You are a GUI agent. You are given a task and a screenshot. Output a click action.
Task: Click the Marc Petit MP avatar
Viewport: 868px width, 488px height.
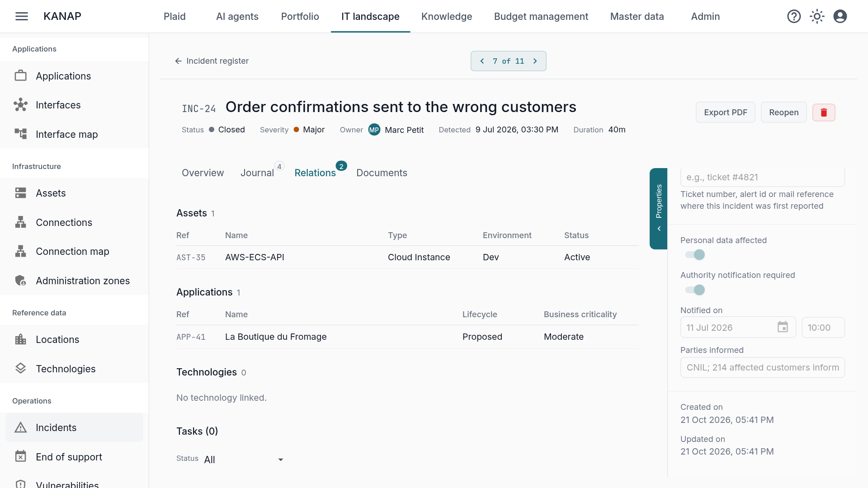[x=374, y=130]
